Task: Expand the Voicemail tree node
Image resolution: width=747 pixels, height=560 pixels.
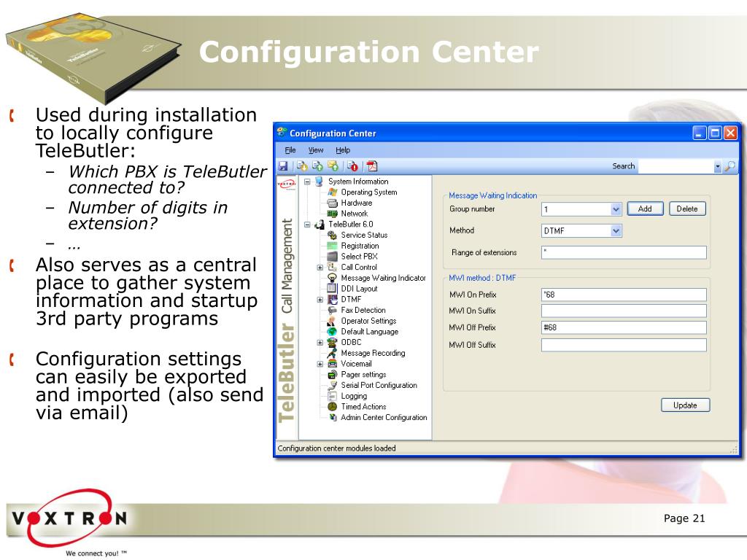Action: point(320,365)
